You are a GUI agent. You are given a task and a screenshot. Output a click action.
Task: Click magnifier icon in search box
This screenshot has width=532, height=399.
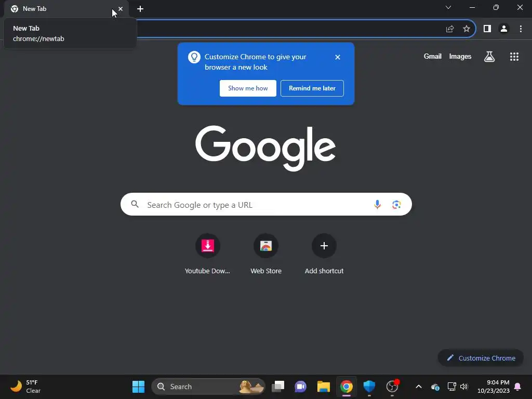[x=135, y=204]
